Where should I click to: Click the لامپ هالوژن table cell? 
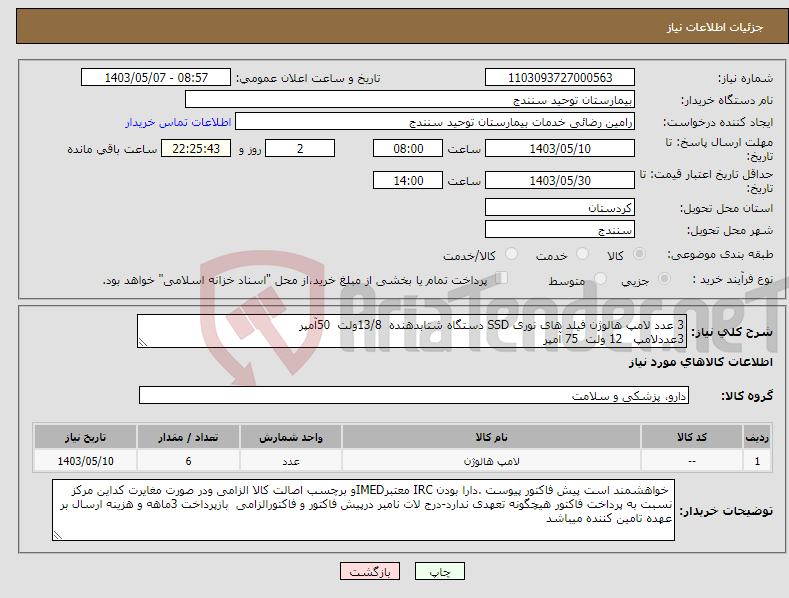(x=491, y=461)
